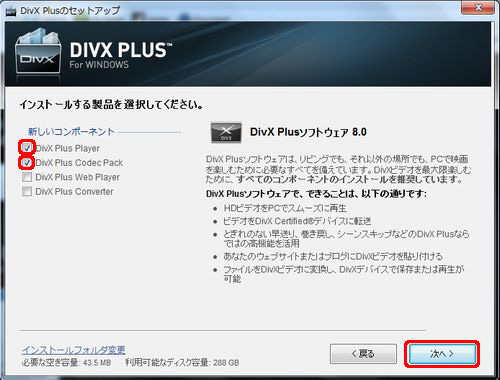This screenshot has height=380, width=500.
Task: Click the DivX Certified device transfer bullet
Action: 297,221
